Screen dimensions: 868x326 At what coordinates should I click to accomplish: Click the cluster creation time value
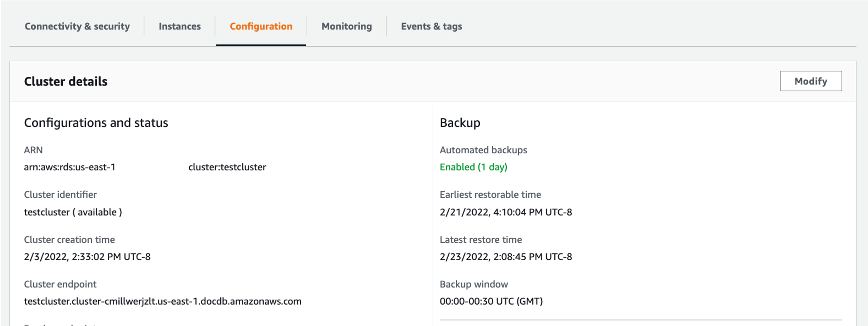point(87,257)
